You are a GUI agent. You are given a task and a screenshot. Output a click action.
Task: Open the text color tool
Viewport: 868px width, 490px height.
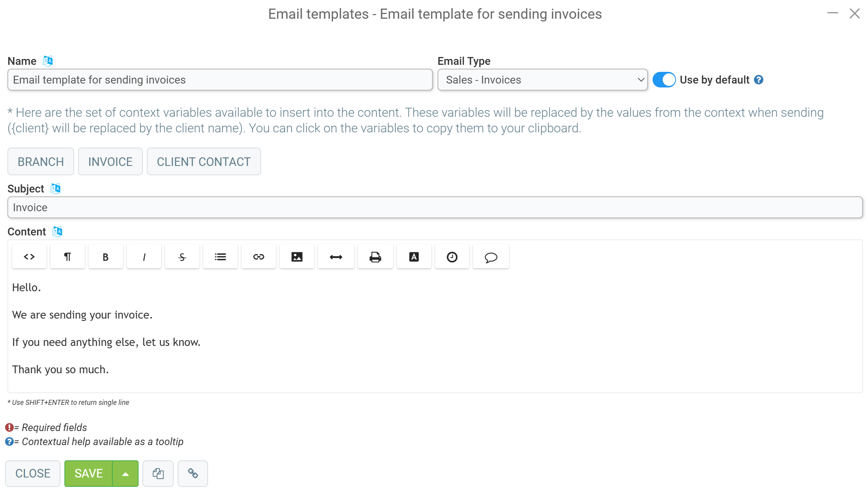pos(414,257)
